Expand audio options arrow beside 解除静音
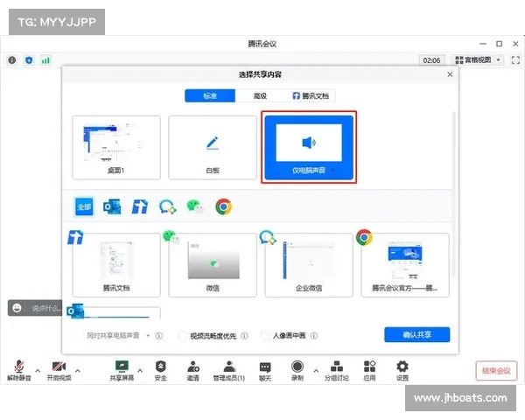 point(38,371)
